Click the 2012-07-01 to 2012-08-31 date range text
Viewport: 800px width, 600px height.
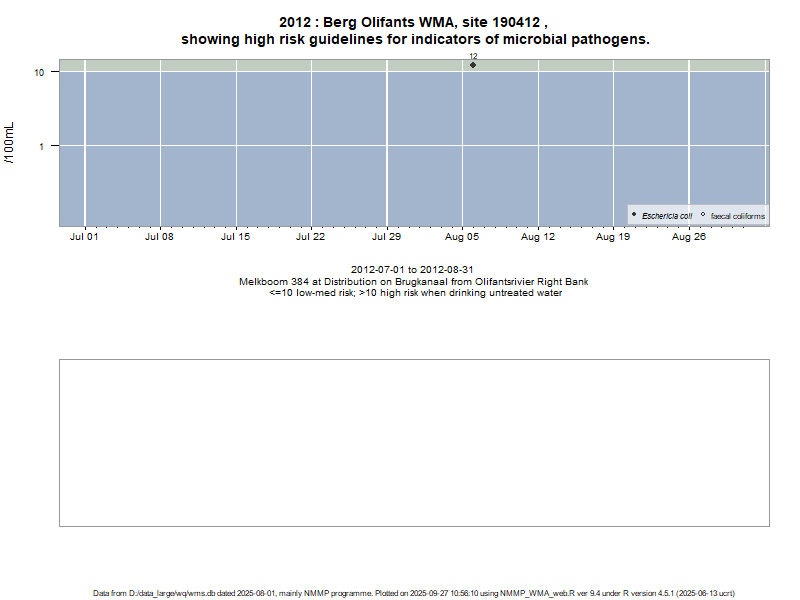[x=412, y=270]
